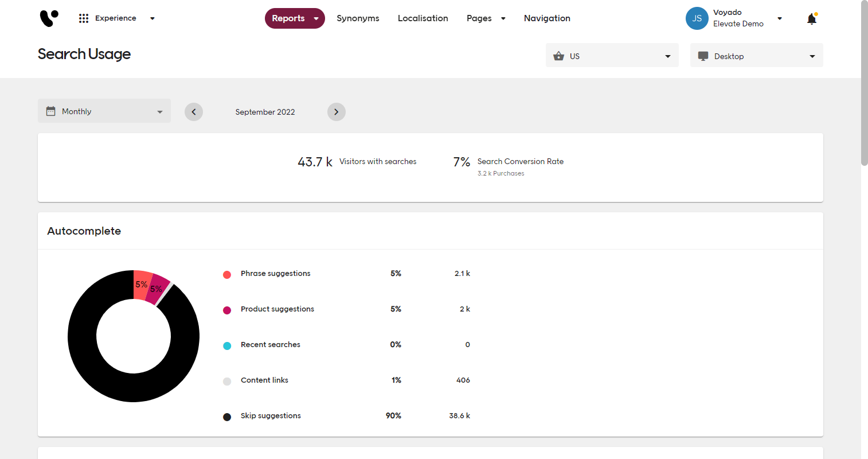Expand the Experience app switcher dropdown
This screenshot has height=459, width=868.
[153, 18]
